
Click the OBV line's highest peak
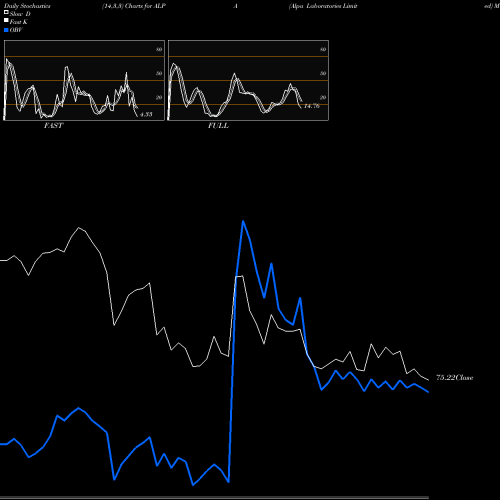click(243, 221)
